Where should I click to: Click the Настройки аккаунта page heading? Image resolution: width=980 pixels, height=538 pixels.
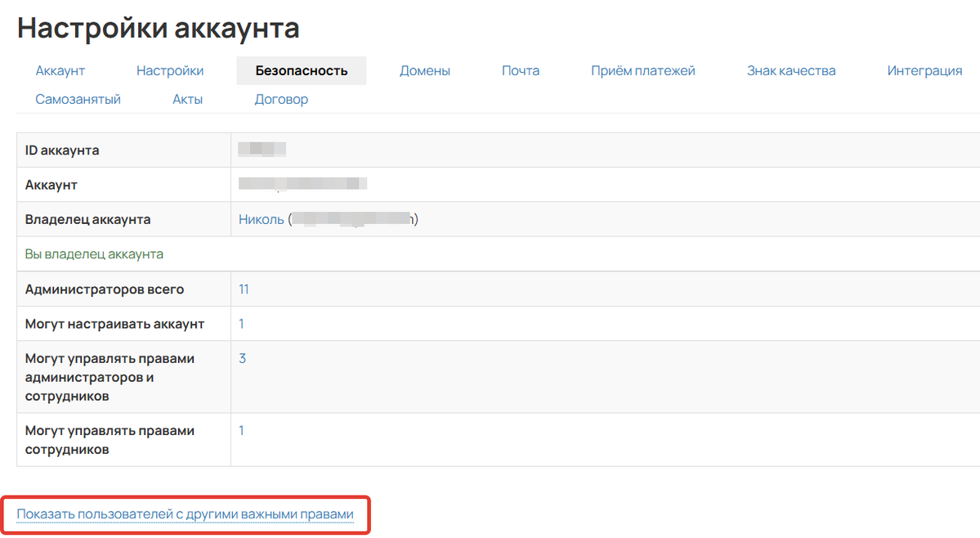point(158,28)
